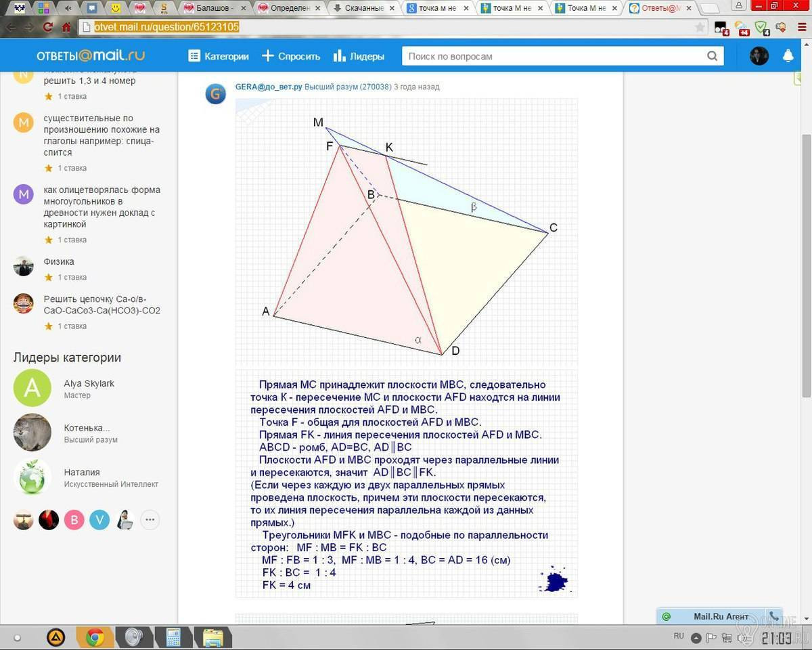
Task: Click the notification bell icon
Action: coord(788,56)
